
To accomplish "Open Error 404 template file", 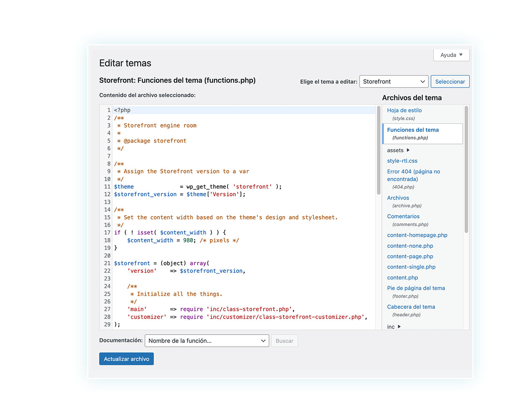I will tap(413, 175).
